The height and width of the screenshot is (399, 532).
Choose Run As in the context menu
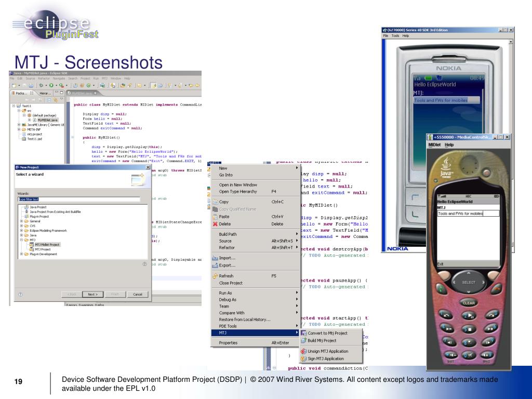coord(255,293)
